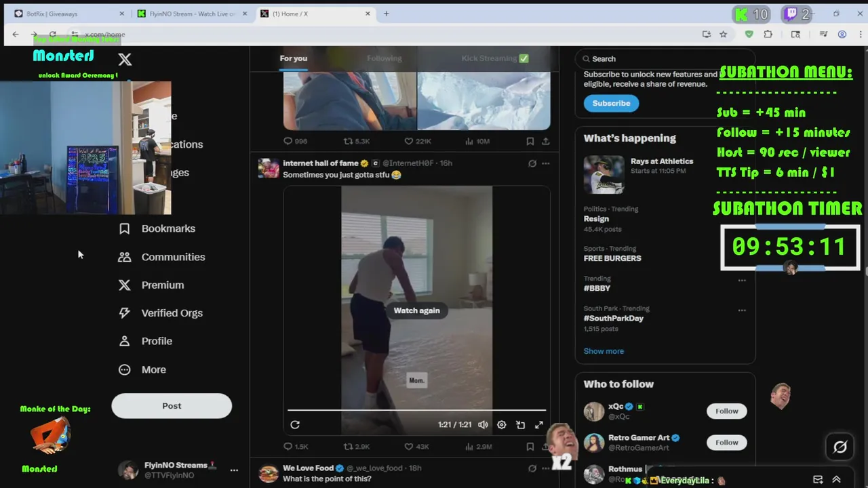Click the Watch again button
The width and height of the screenshot is (868, 488).
click(x=417, y=310)
